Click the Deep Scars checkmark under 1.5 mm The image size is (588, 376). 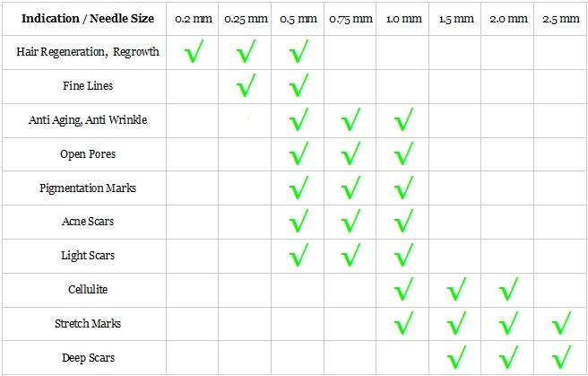(x=456, y=357)
